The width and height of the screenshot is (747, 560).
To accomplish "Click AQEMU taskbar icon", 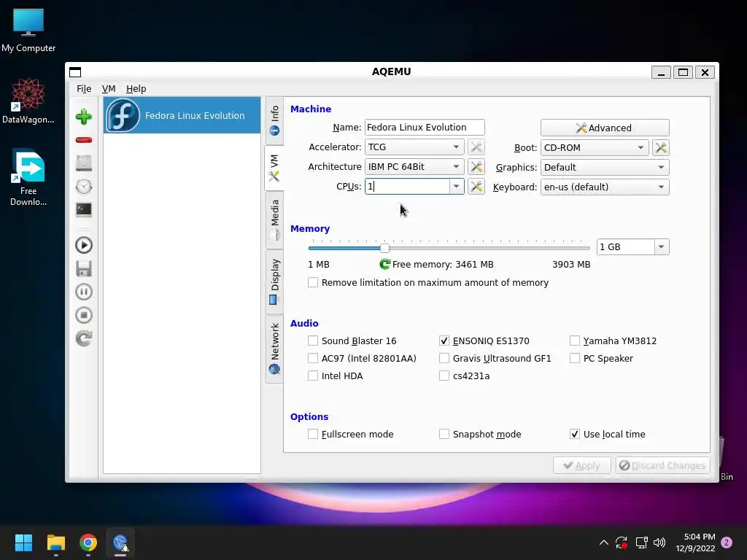I will click(x=120, y=542).
